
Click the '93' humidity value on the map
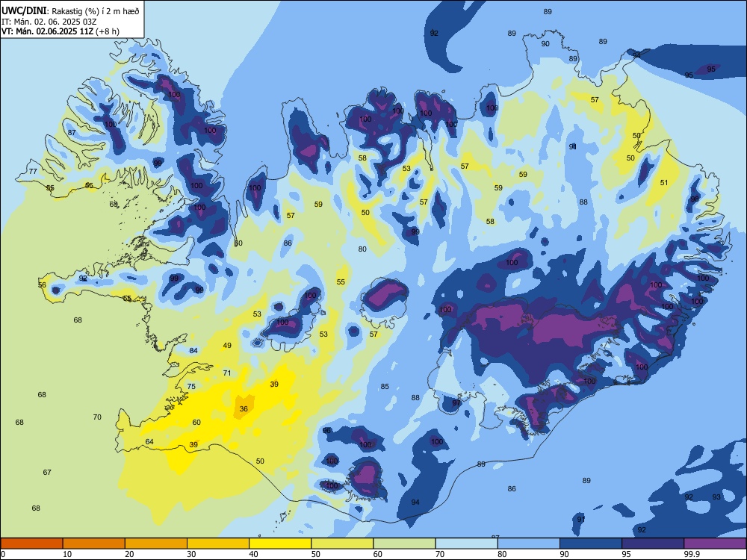click(x=716, y=497)
